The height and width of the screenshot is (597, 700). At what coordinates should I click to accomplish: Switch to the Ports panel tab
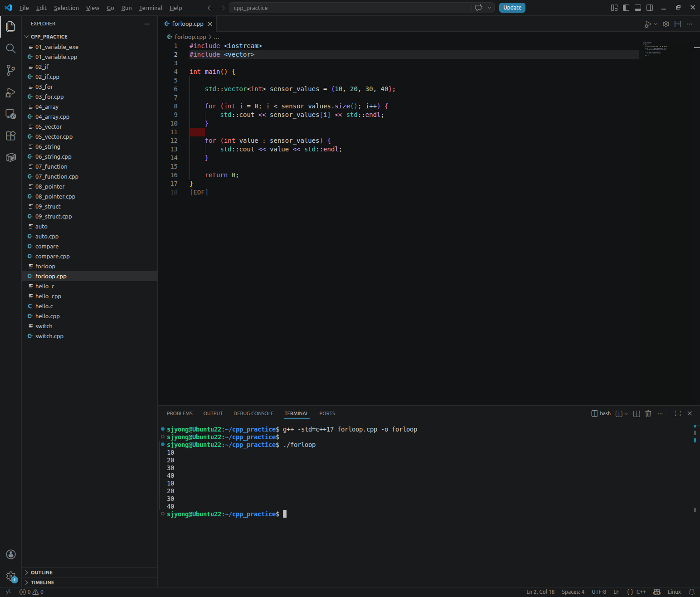click(x=327, y=413)
